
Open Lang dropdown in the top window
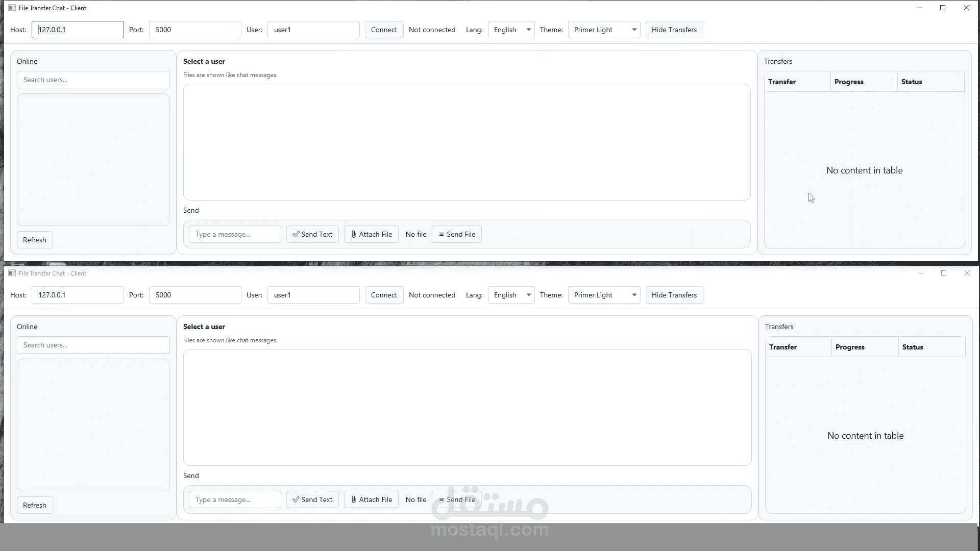pos(511,30)
